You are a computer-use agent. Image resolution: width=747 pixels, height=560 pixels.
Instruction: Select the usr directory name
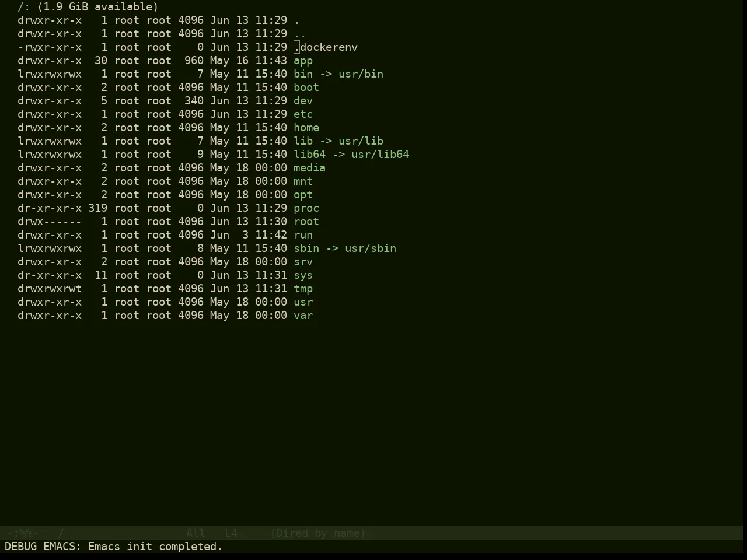tap(303, 302)
